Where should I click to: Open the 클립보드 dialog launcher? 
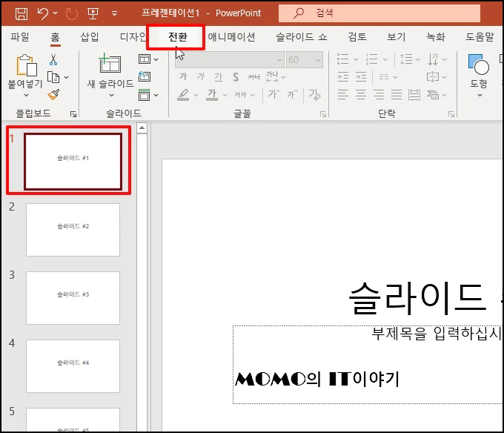[x=73, y=113]
